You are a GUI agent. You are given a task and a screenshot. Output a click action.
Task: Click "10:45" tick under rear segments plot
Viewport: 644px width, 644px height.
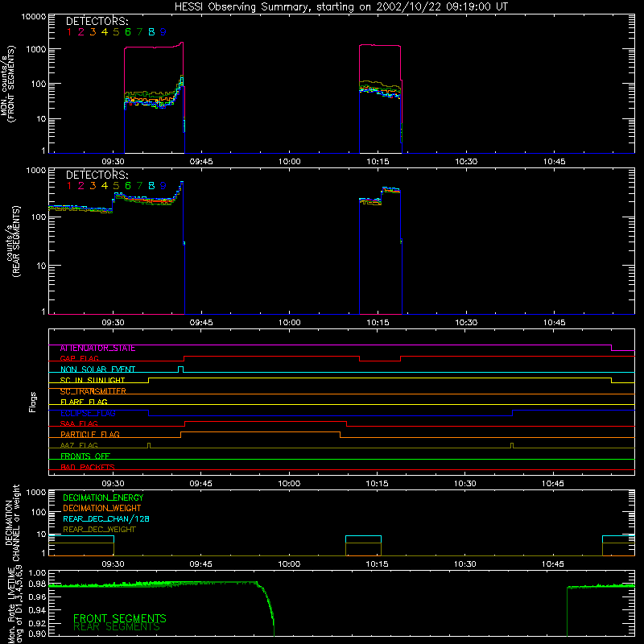(x=554, y=323)
